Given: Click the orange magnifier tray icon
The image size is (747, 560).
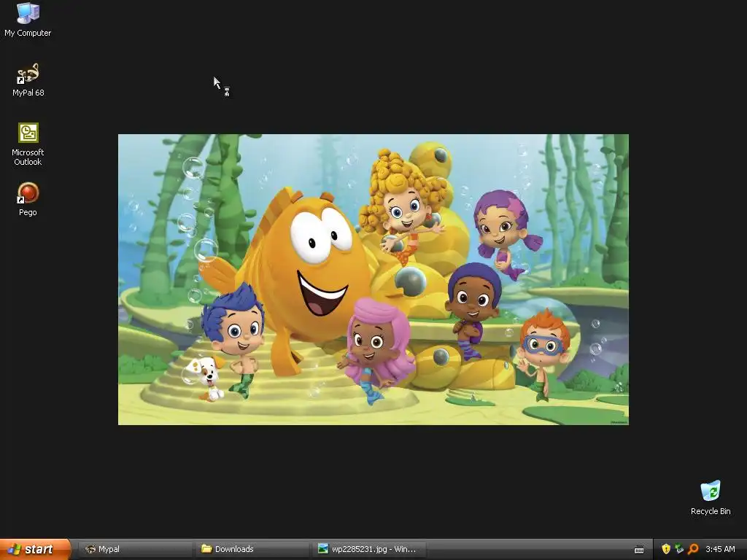Looking at the screenshot, I should (693, 549).
